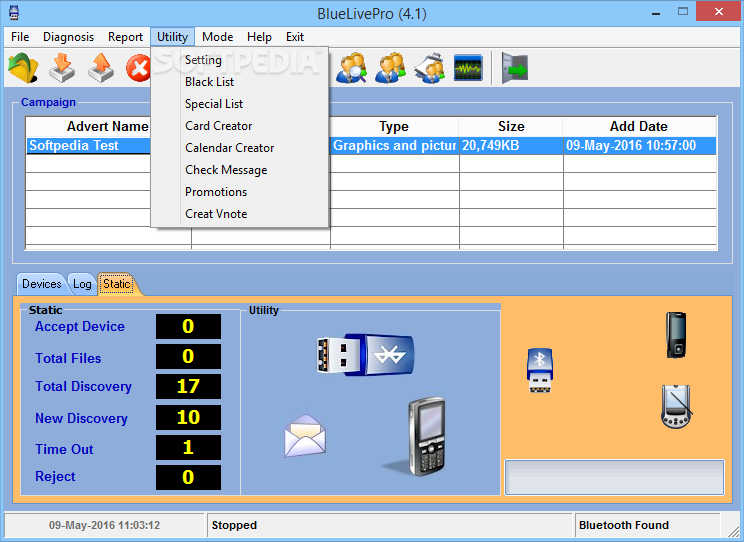Open the Diagnosis menu
This screenshot has width=744, height=542.
point(68,37)
